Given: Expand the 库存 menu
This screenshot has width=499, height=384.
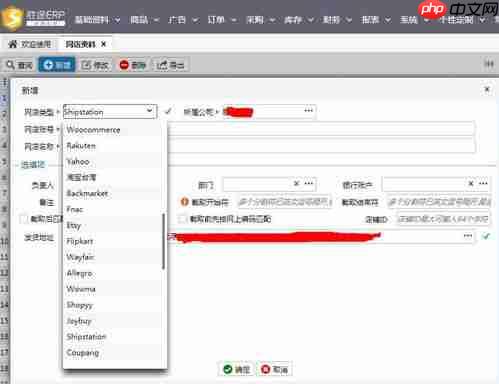Looking at the screenshot, I should tap(299, 20).
